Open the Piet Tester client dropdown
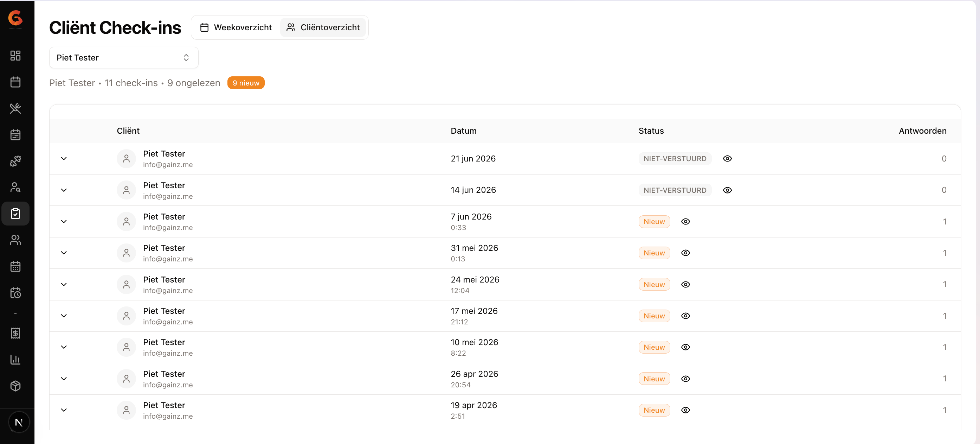This screenshot has width=980, height=444. point(124,57)
